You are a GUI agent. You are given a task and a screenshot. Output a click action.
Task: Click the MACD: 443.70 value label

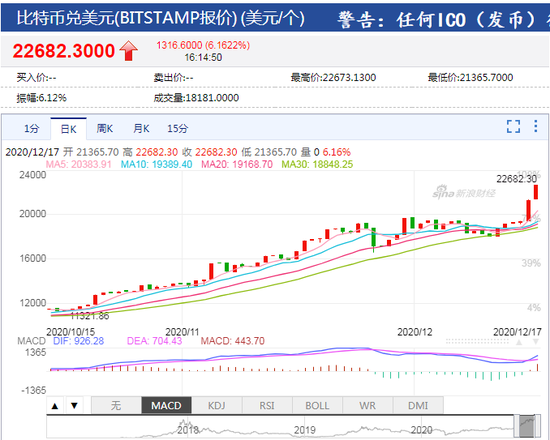tap(233, 341)
